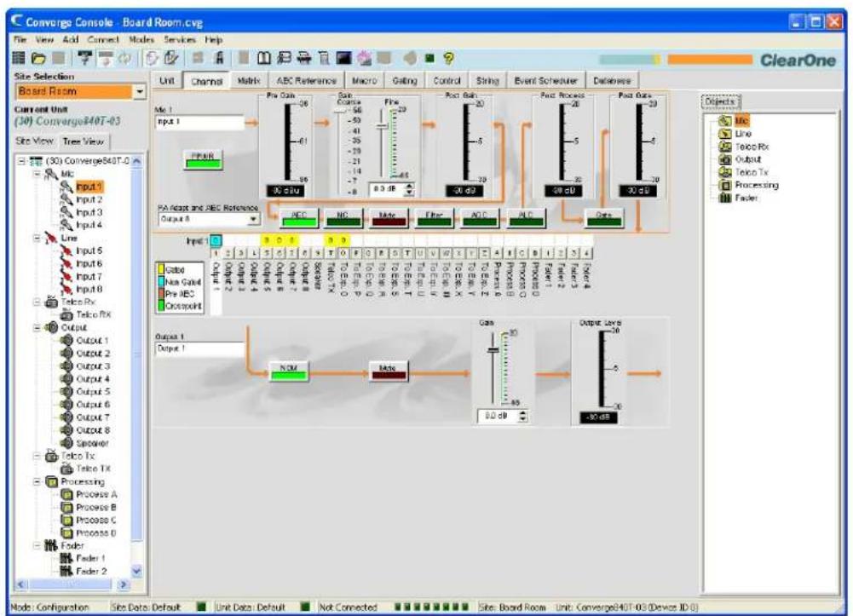Click the pen and document toolbar icon
The height and width of the screenshot is (616, 853).
pos(171,58)
